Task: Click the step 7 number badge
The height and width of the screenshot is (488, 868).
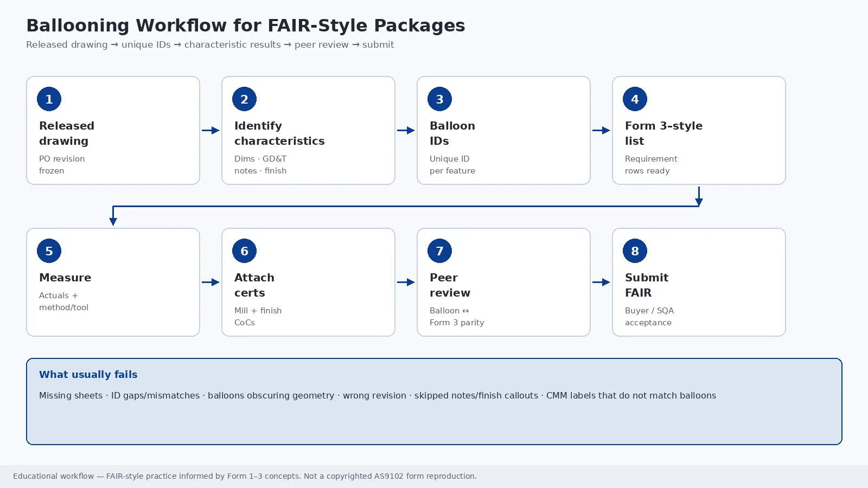Action: [439, 251]
